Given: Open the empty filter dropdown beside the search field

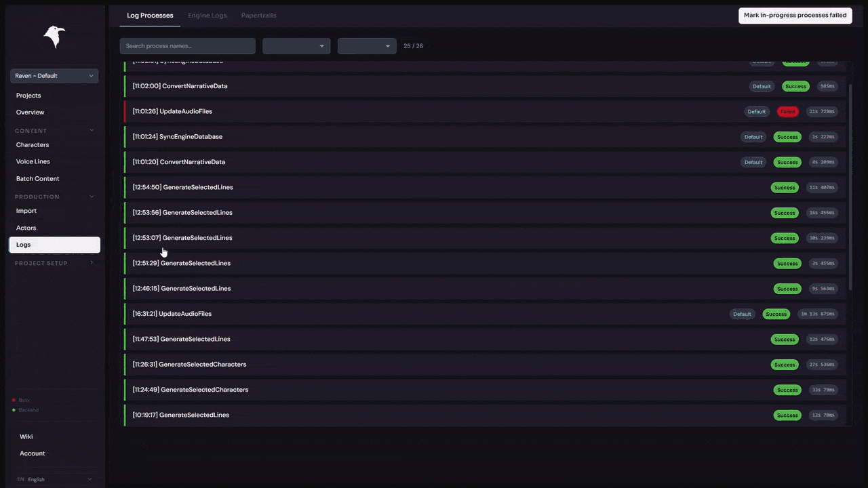Looking at the screenshot, I should tap(296, 46).
